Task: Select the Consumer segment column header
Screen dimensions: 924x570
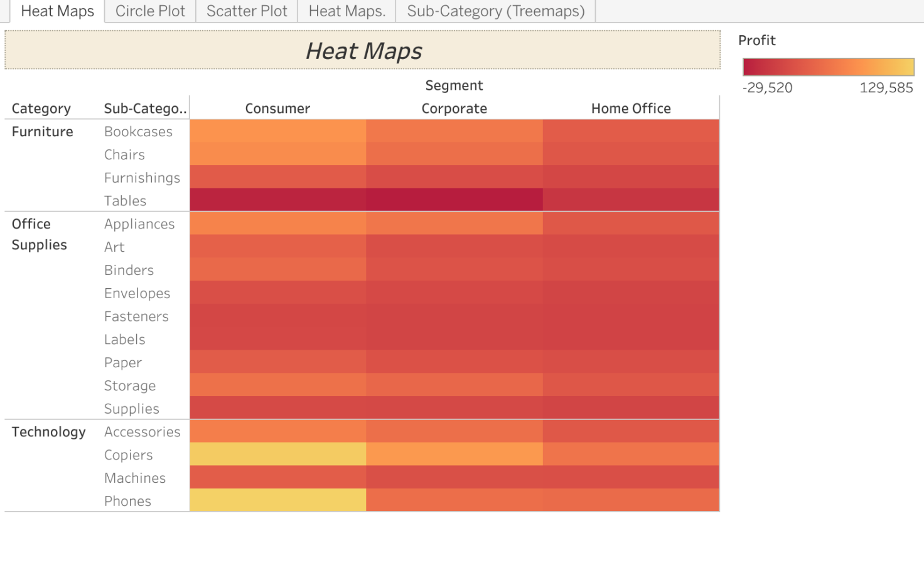Action: (x=277, y=108)
